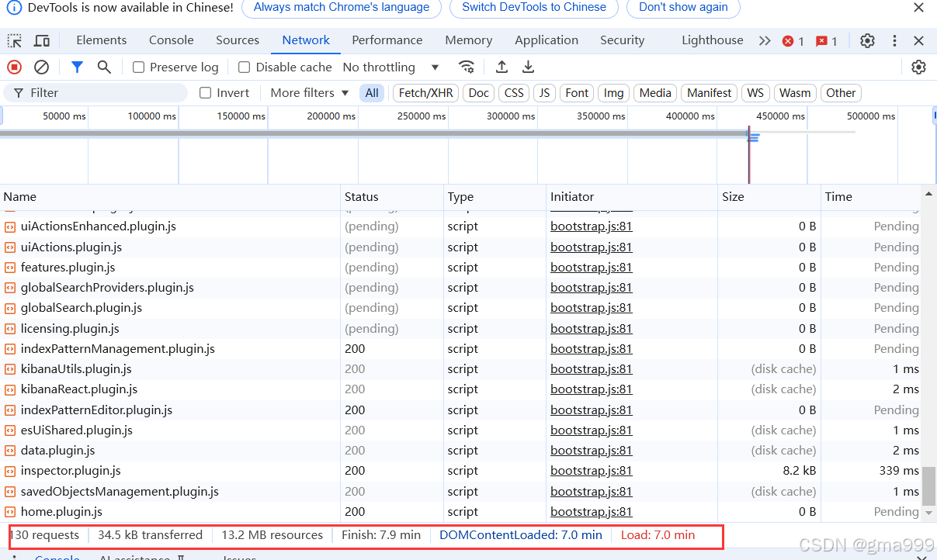Screen dimensions: 937x560
Task: Stop recording network log
Action: [x=15, y=67]
